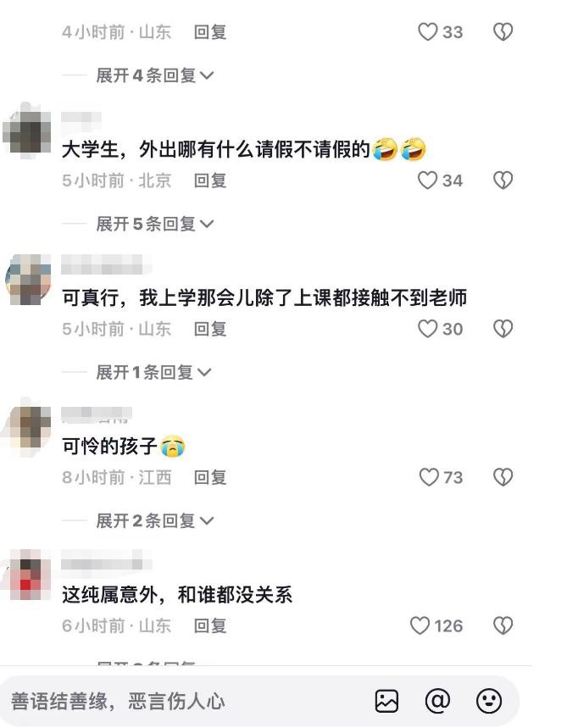Open the emoji picker icon
The image size is (567, 728).
click(x=489, y=701)
